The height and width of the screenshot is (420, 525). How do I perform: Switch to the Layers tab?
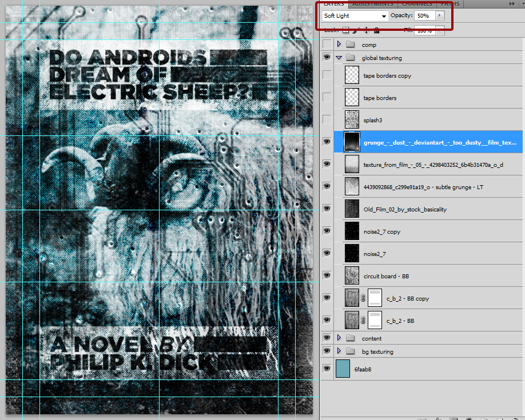334,4
